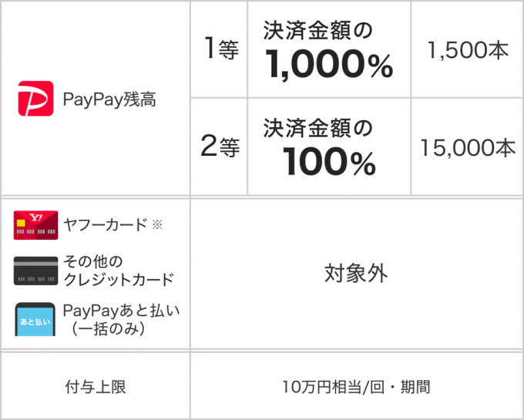
Task: Click the blue あと払い phone icon
Action: [35, 319]
